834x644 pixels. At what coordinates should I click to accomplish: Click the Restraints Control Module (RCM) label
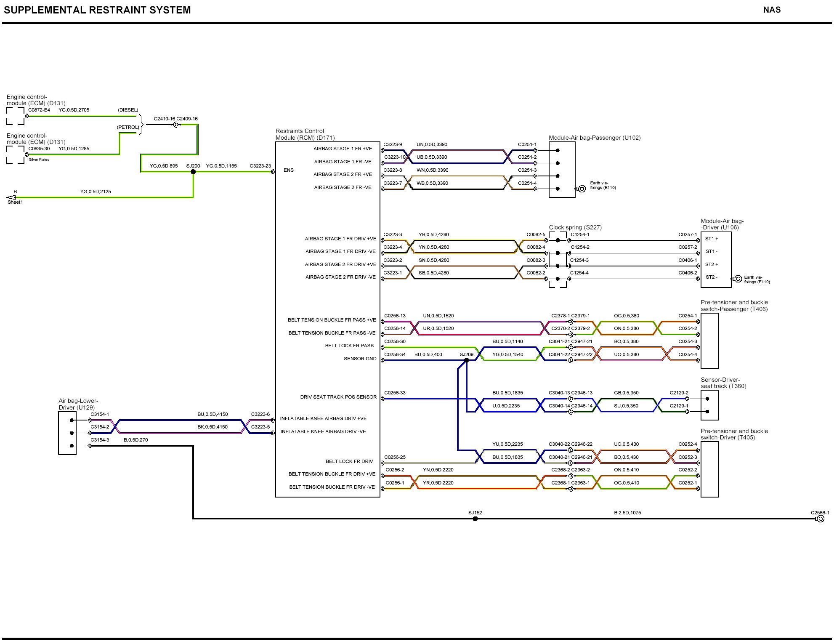(305, 134)
